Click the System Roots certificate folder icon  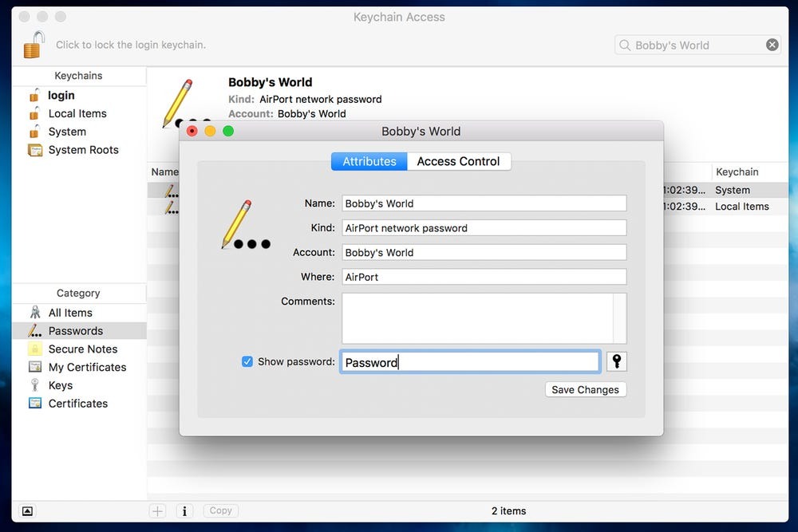(x=35, y=150)
